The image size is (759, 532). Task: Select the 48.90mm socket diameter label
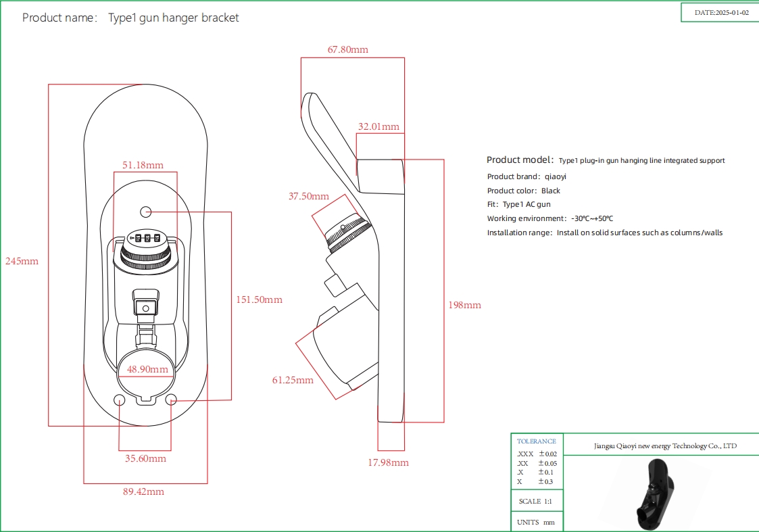pos(148,369)
